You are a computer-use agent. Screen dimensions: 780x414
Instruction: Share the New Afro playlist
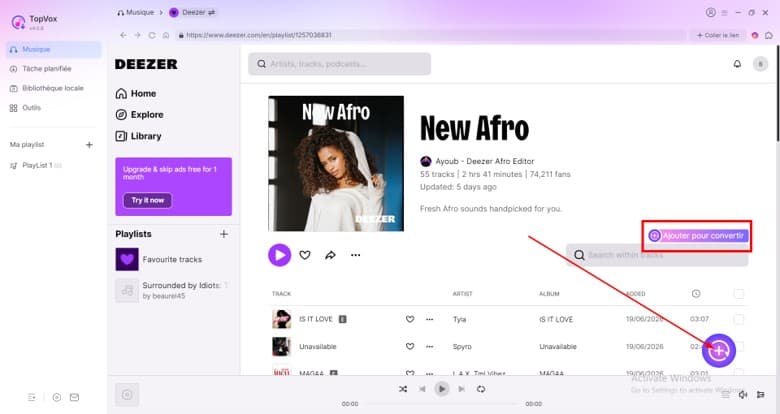tap(330, 255)
